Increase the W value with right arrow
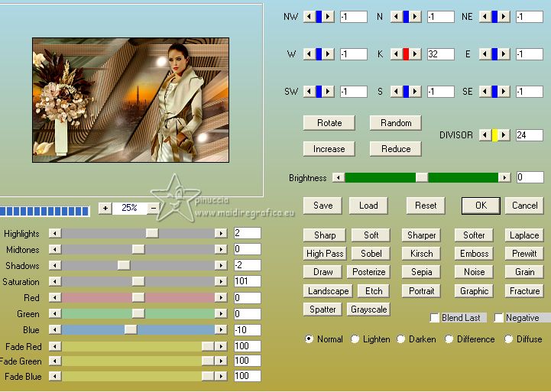Viewport: 551px width, 392px height. (x=328, y=54)
